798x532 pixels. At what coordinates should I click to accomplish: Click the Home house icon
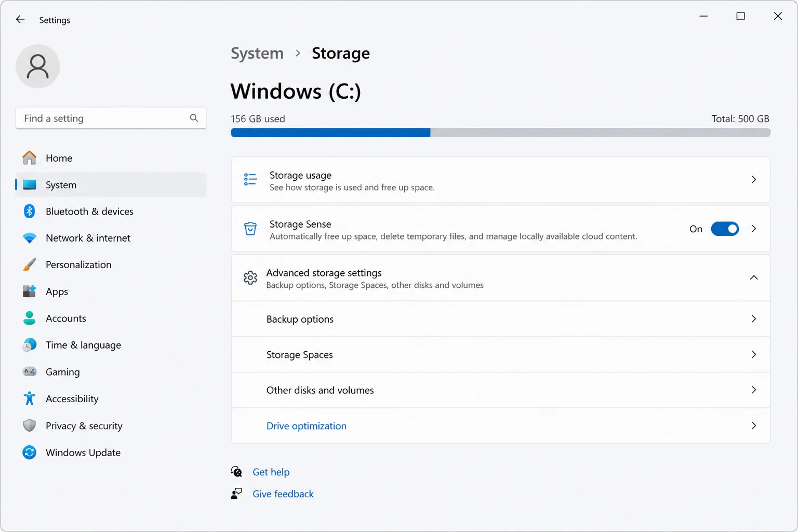[30, 158]
